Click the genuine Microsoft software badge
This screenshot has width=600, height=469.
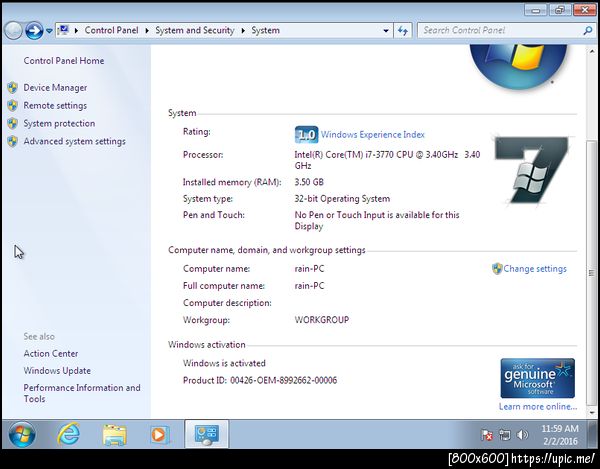[x=538, y=378]
